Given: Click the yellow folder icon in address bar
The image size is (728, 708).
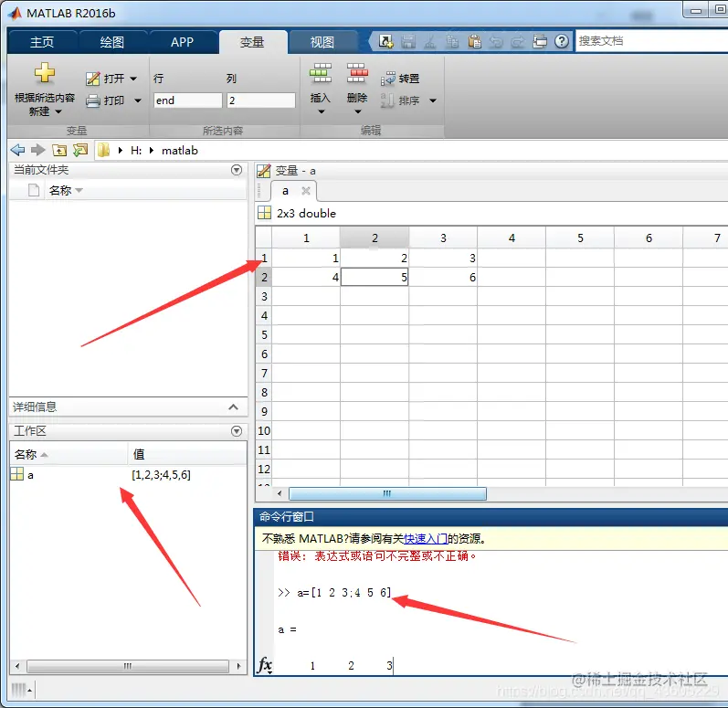Looking at the screenshot, I should pyautogui.click(x=103, y=150).
